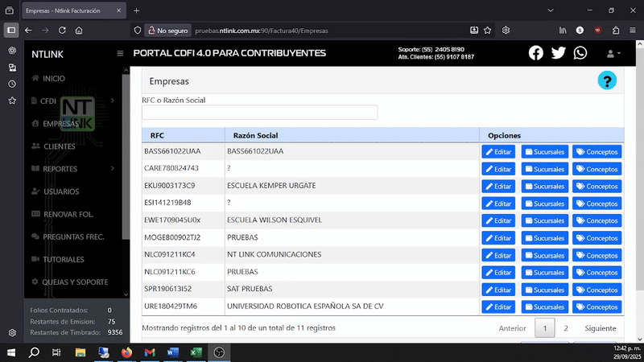Click the SPR190613I52 RFC cell
The image size is (644, 362).
pyautogui.click(x=184, y=289)
